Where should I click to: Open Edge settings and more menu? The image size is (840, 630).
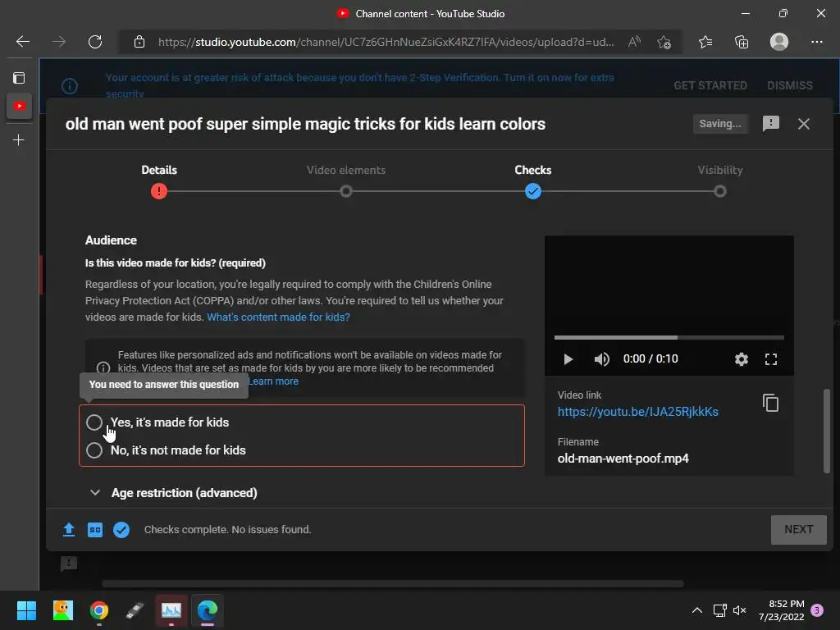[816, 42]
